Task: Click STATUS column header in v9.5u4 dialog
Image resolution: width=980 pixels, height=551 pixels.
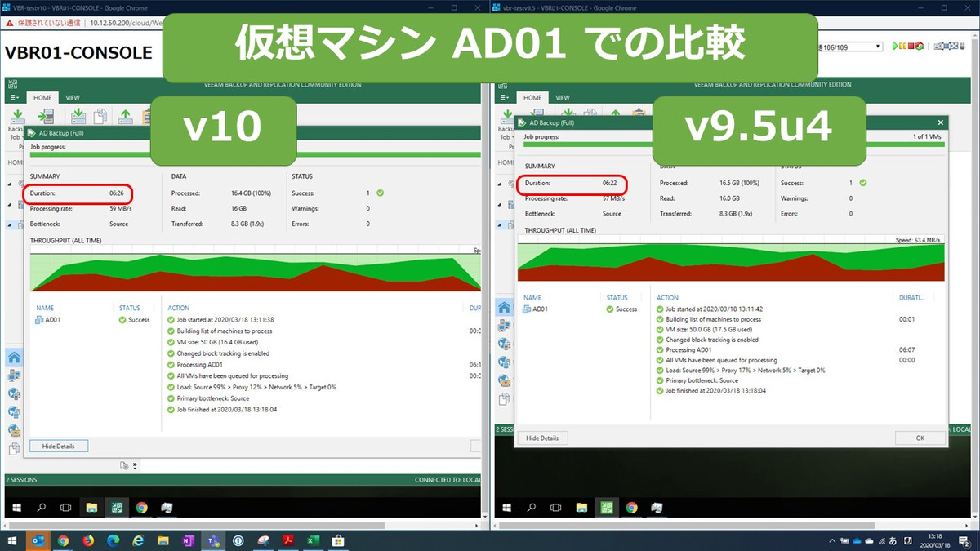Action: click(x=617, y=298)
